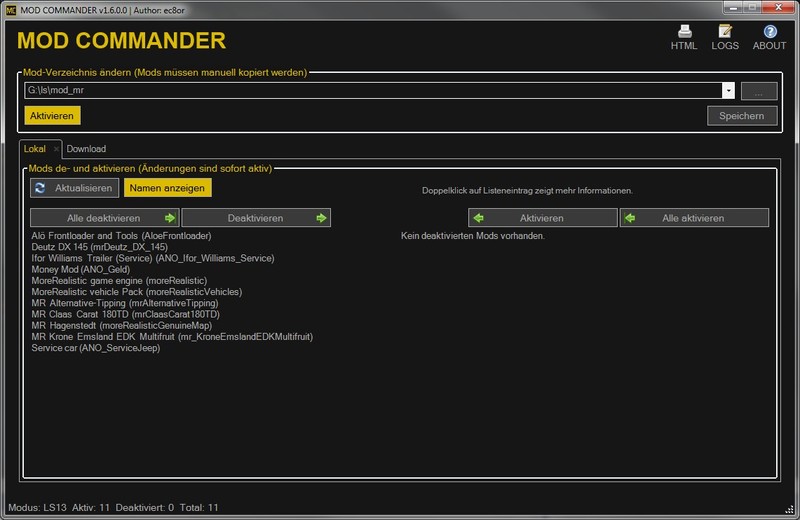Click the Aktivieren button with left arrow
800x520 pixels.
coord(543,218)
